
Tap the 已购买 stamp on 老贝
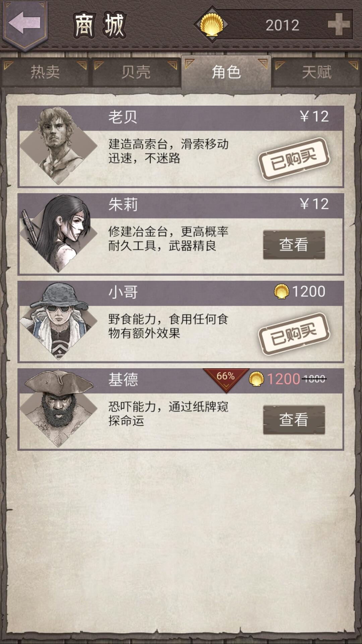tap(294, 159)
